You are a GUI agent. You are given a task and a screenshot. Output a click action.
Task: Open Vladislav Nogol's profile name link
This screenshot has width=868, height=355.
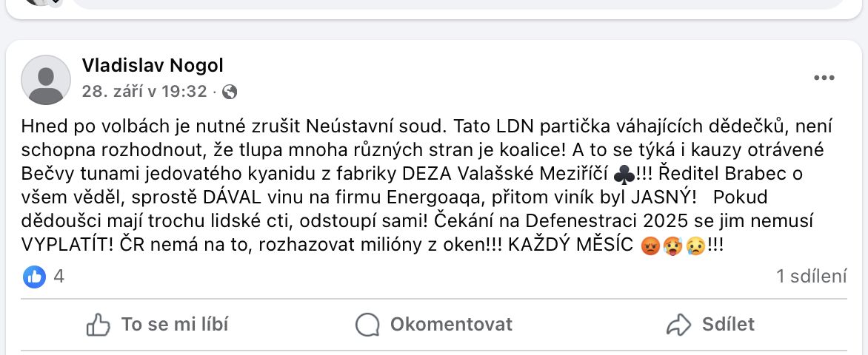click(x=153, y=66)
